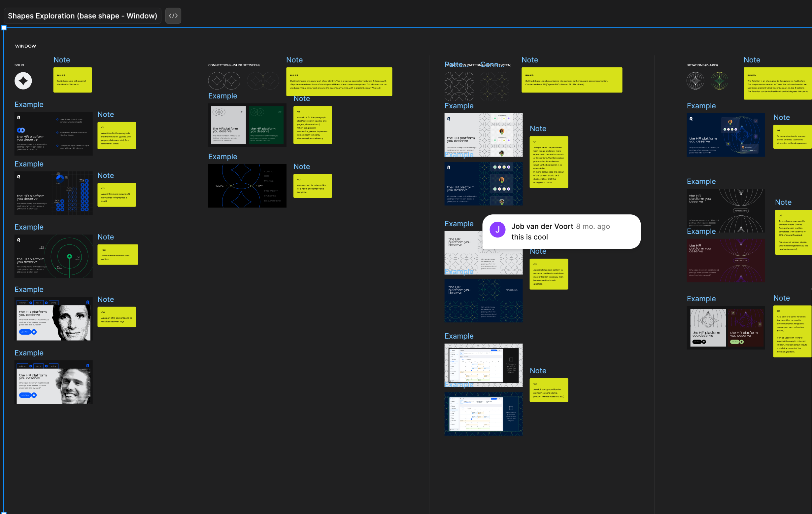
Task: Select the white connection pattern tile graphic
Action: click(x=459, y=87)
